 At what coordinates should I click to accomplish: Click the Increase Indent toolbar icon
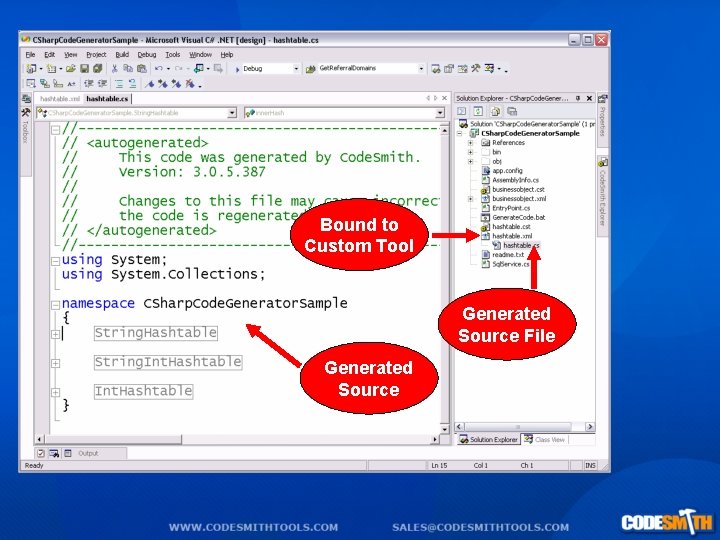pyautogui.click(x=102, y=84)
